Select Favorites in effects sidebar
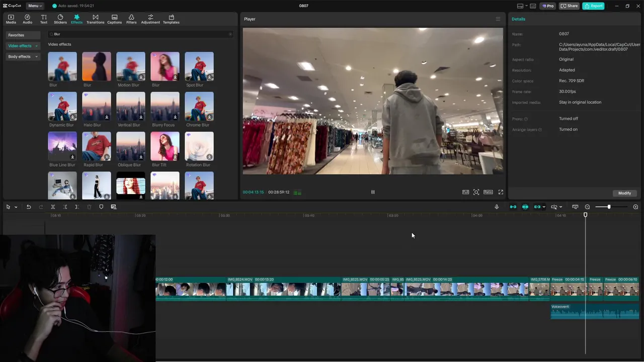644x362 pixels. pos(23,35)
